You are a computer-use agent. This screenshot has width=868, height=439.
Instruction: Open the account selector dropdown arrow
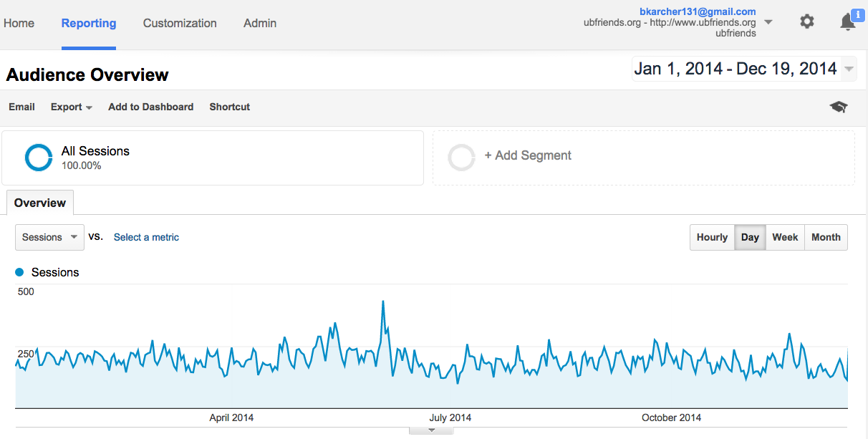point(768,22)
